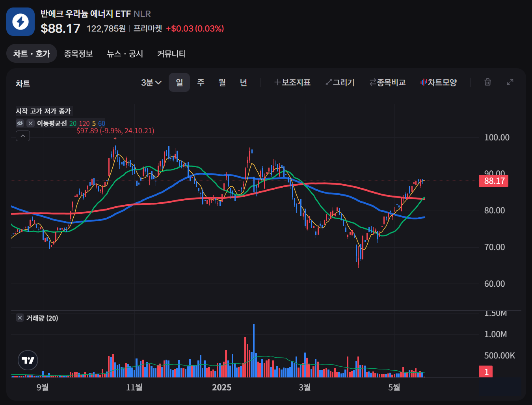Click the 122,785원 won price
This screenshot has height=405, width=532.
click(106, 28)
